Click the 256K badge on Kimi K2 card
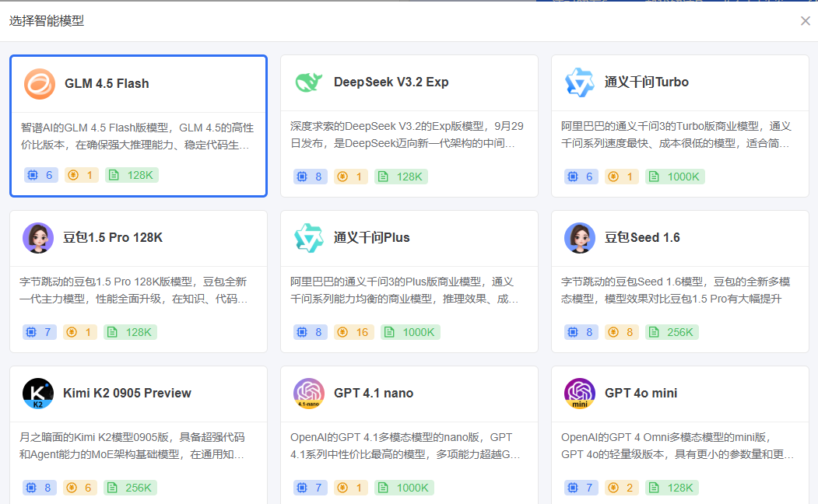The height and width of the screenshot is (504, 818). coord(131,488)
